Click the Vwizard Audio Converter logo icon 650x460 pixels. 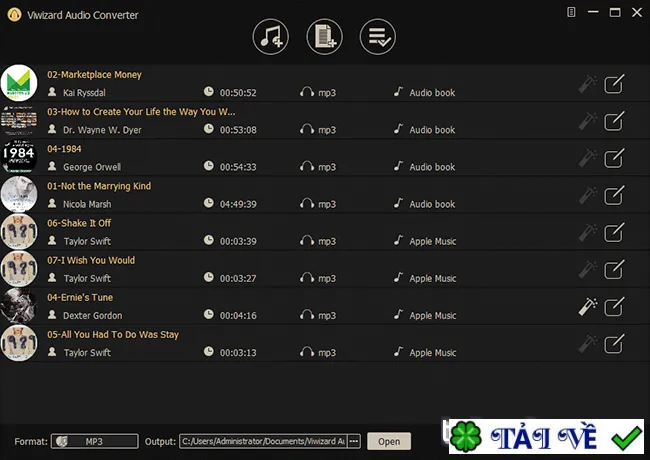point(15,15)
